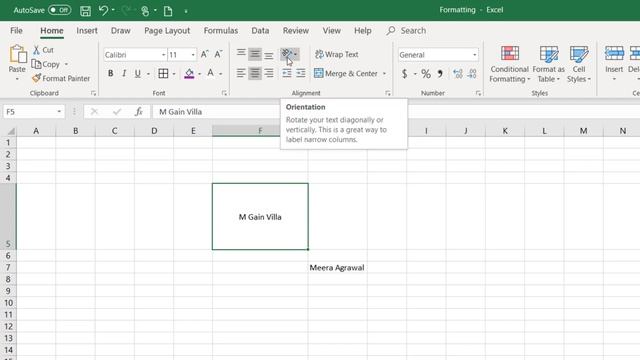Switch to the View tab
The image size is (640, 360).
[x=331, y=31]
